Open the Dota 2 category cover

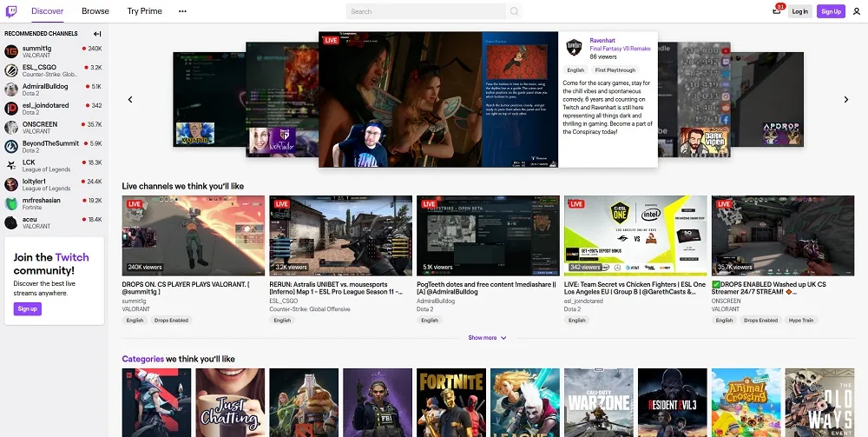coord(304,402)
